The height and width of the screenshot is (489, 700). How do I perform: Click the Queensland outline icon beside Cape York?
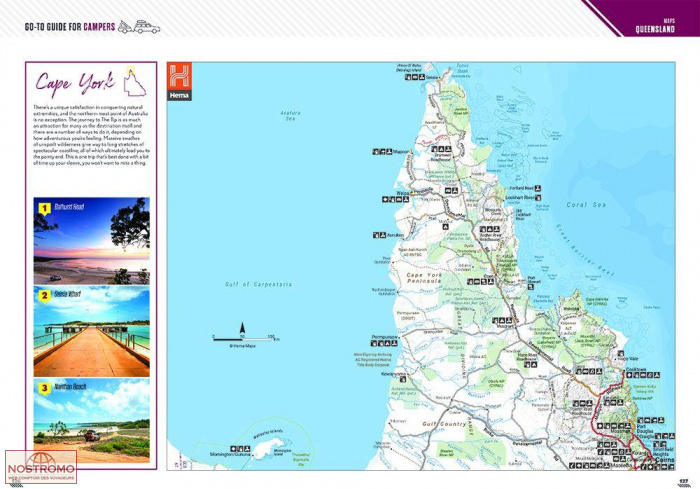[134, 81]
